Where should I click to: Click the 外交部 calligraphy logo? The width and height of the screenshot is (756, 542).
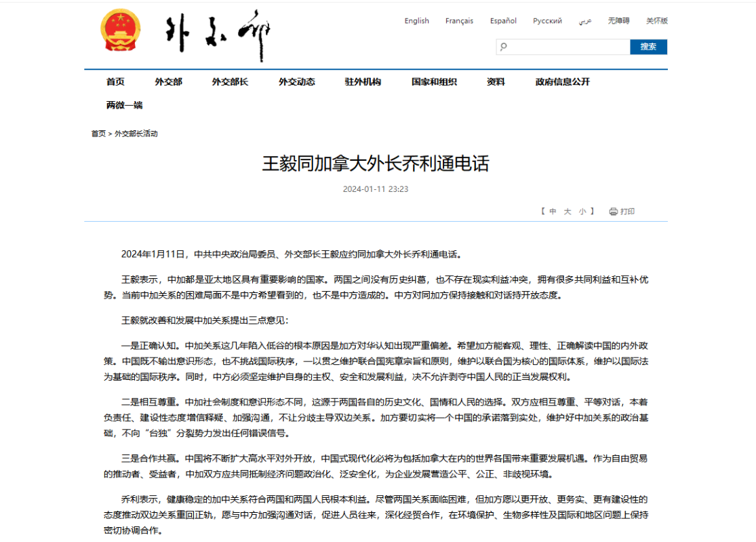click(x=218, y=34)
